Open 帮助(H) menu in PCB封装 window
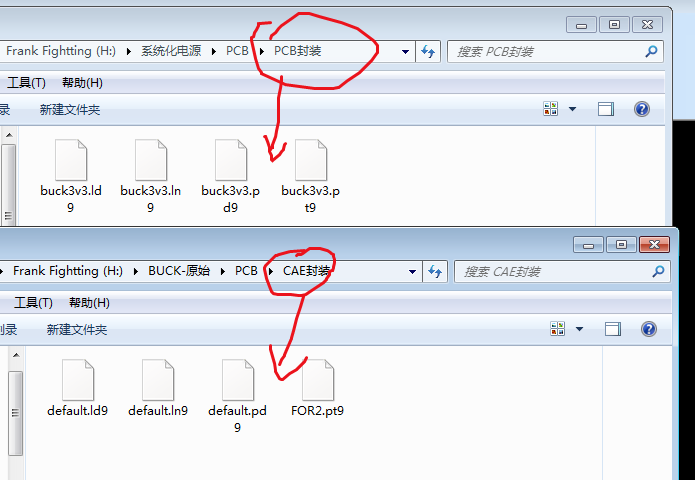 pos(82,83)
